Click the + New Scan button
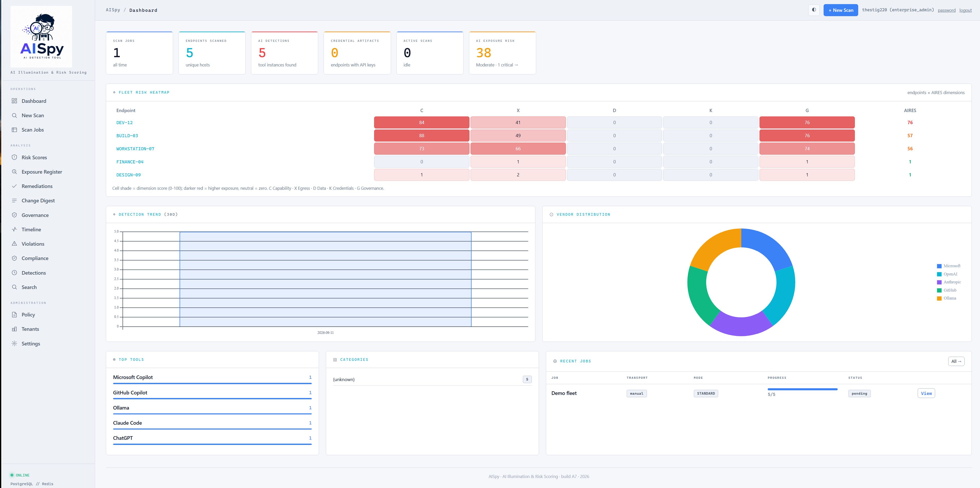The width and height of the screenshot is (980, 488). (x=841, y=10)
